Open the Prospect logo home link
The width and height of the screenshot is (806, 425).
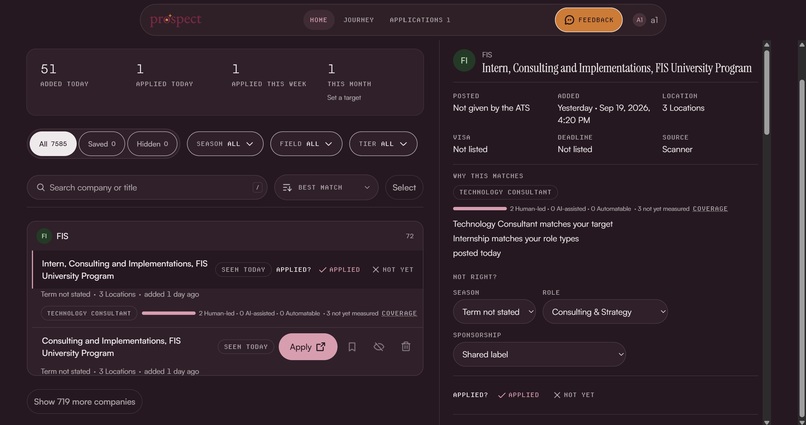(175, 20)
